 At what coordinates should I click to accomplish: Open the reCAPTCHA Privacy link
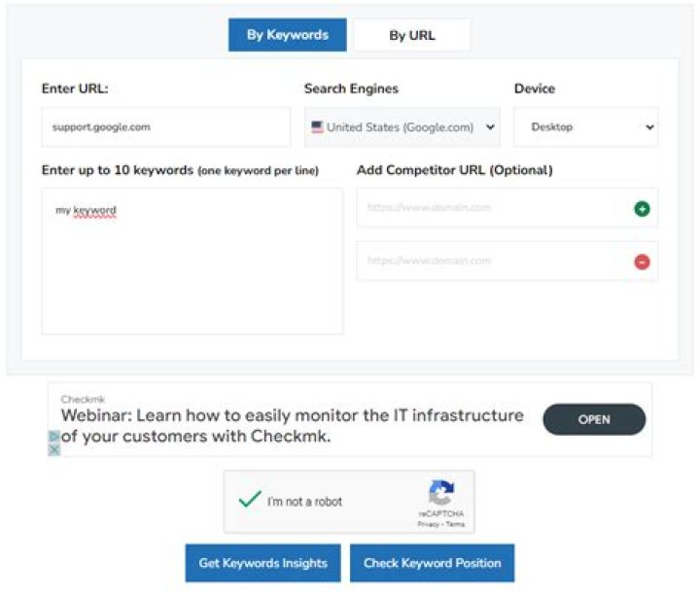(x=429, y=524)
